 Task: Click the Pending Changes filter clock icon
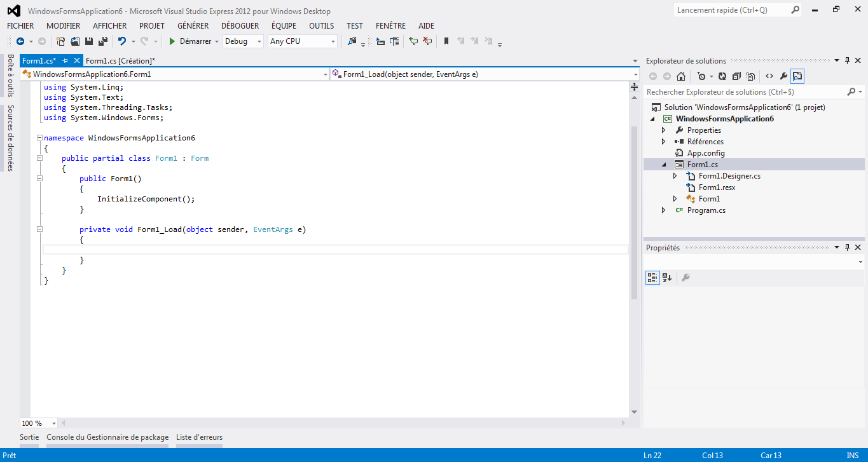coord(701,76)
